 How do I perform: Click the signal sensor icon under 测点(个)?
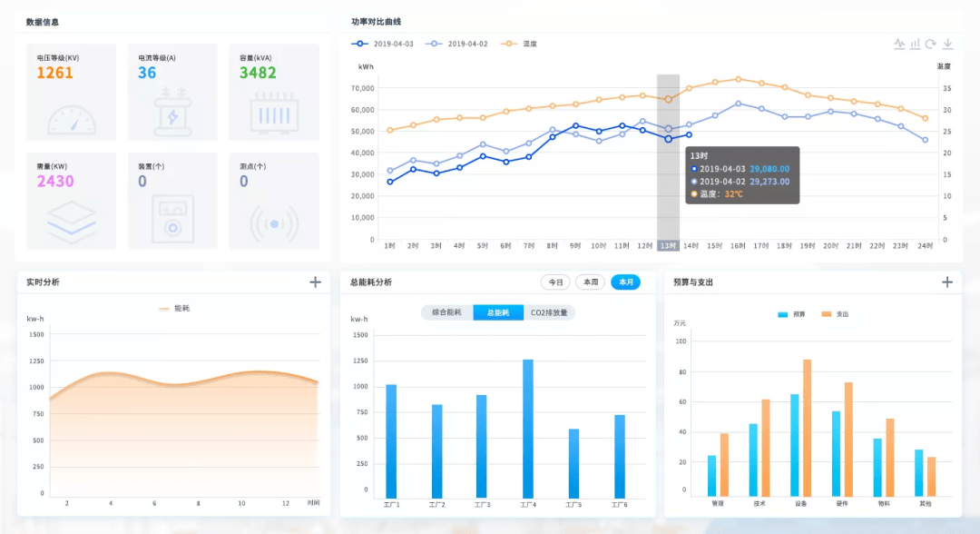(274, 223)
